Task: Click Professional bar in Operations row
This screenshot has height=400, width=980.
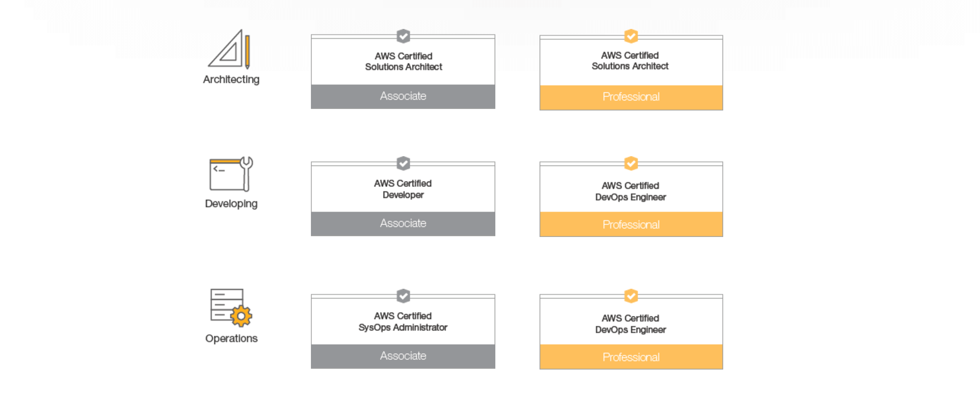Action: (x=631, y=357)
